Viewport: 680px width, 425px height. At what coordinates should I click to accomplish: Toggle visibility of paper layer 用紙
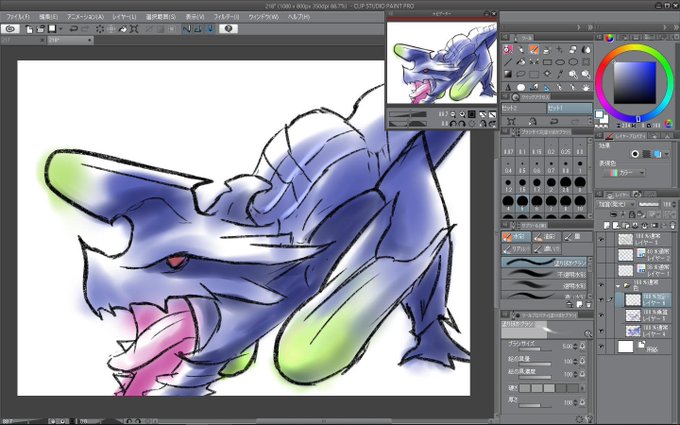[x=601, y=346]
